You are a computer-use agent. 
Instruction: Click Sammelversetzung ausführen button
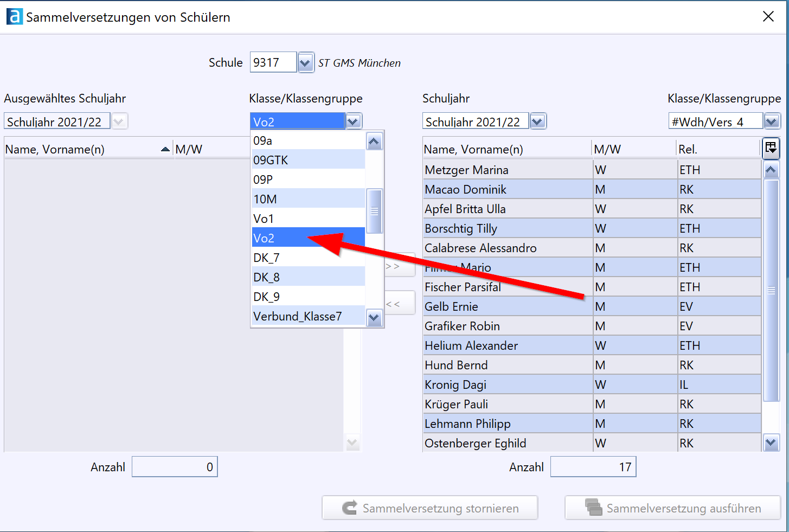[x=673, y=508]
